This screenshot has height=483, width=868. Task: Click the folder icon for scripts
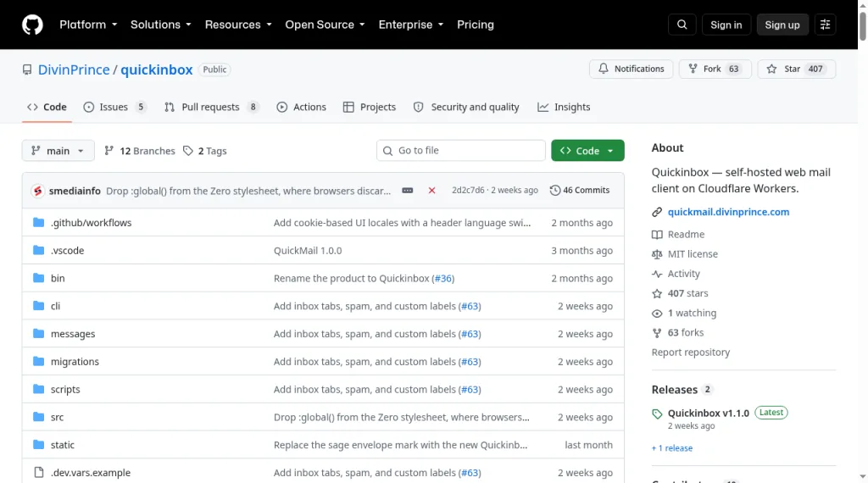(x=38, y=389)
